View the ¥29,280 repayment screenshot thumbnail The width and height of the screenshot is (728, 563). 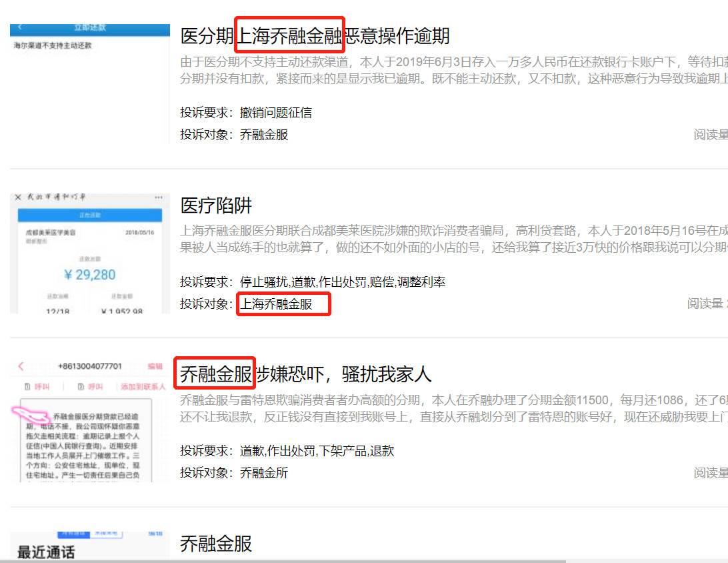(90, 253)
